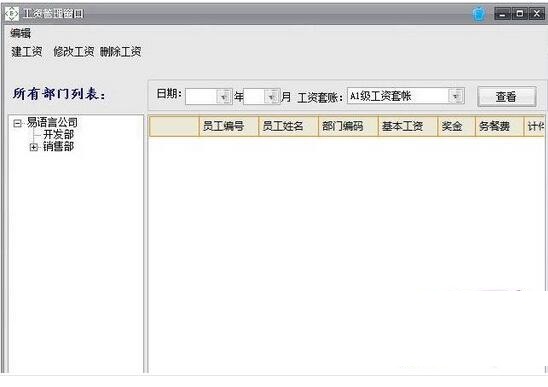Click the 建工资 toolbar item
This screenshot has width=548, height=387.
pos(27,52)
